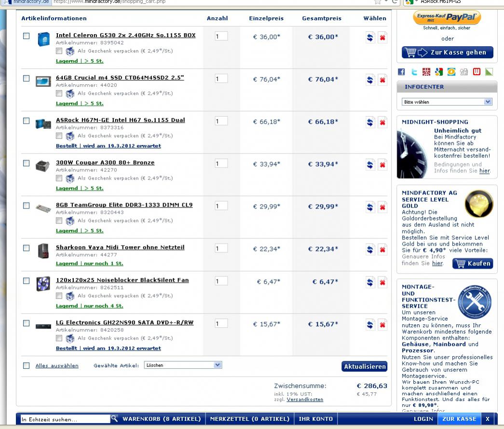
Task: Select 8GB TeamGroup Elite item checkbox
Action: point(27,206)
